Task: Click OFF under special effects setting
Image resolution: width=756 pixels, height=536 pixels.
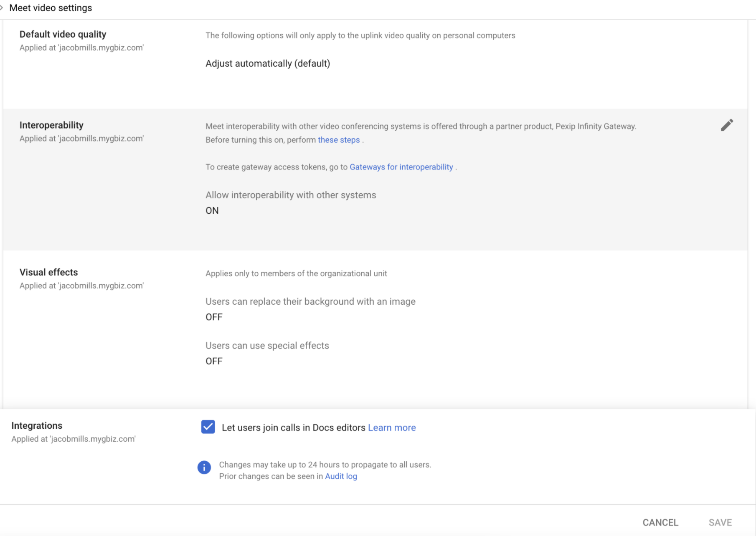Action: [x=214, y=361]
